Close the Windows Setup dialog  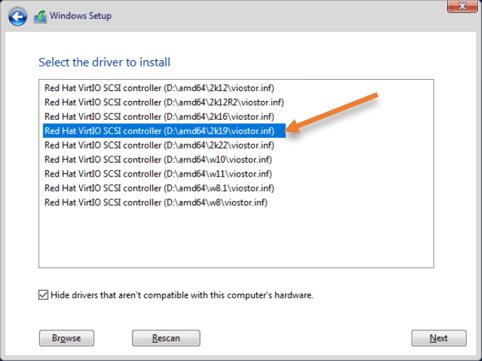[462, 6]
